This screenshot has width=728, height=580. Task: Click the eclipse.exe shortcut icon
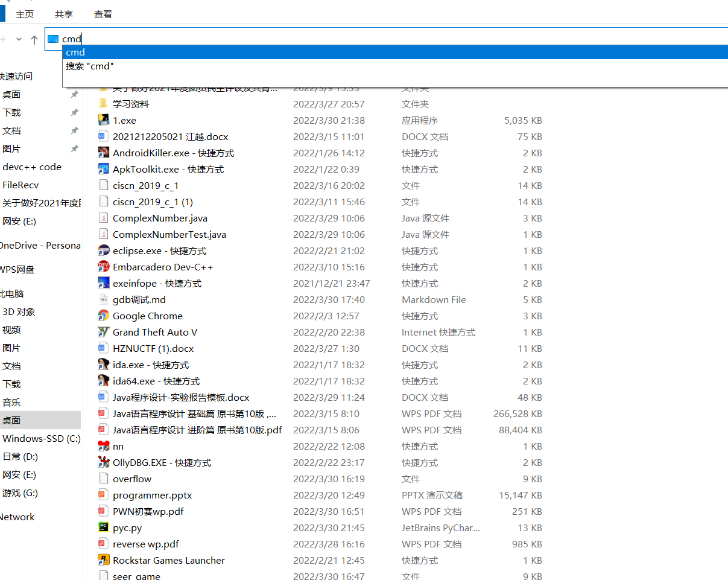coord(103,250)
